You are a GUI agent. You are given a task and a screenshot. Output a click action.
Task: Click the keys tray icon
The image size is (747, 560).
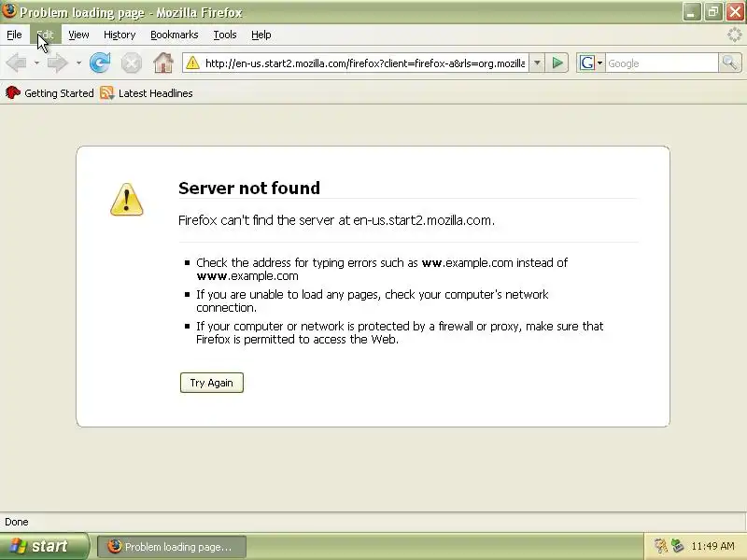[x=660, y=546]
